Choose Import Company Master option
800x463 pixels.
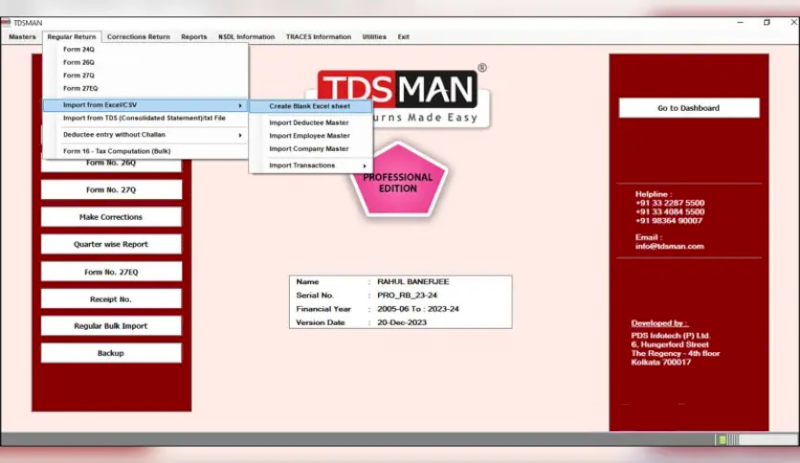tap(311, 149)
